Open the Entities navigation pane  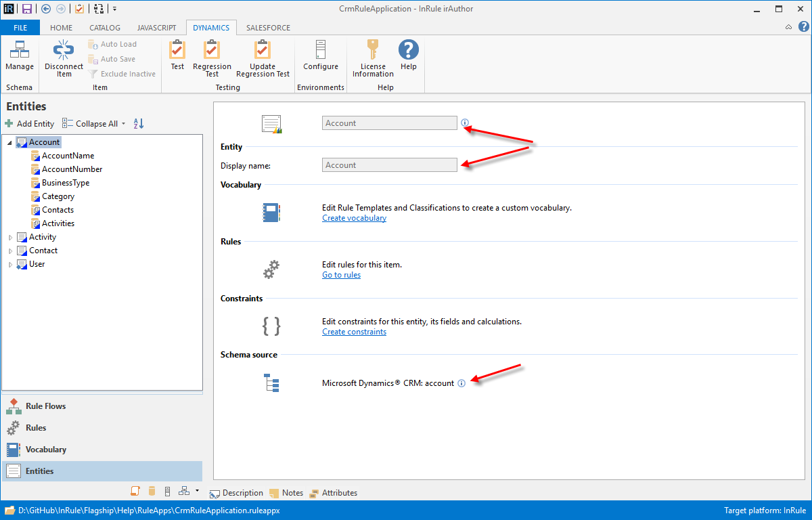[x=102, y=471]
